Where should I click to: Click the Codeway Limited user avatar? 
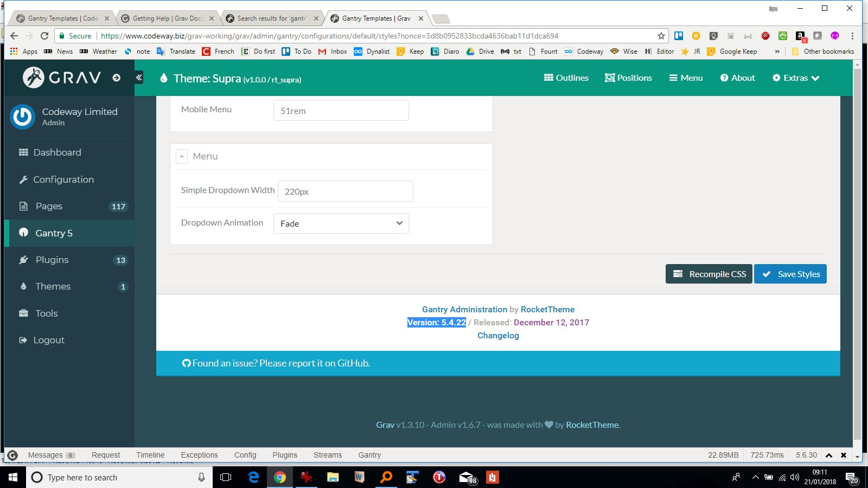23,117
